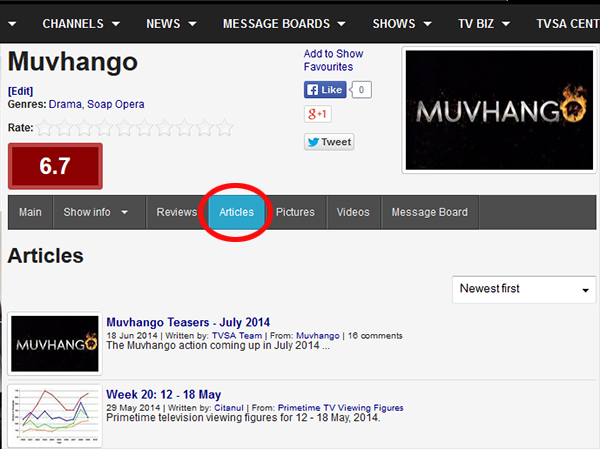Image resolution: width=600 pixels, height=449 pixels.
Task: Expand the MESSAGE BOARDS menu
Action: (x=284, y=24)
